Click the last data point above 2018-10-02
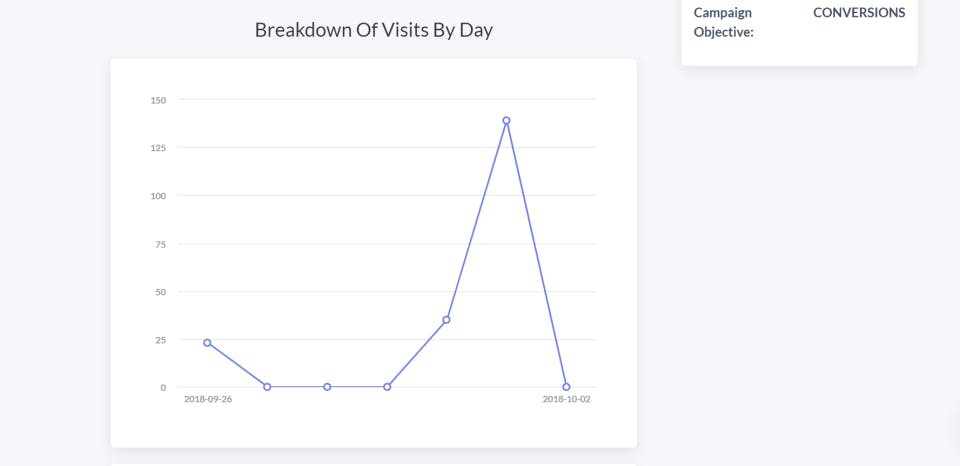The width and height of the screenshot is (960, 466). 566,387
